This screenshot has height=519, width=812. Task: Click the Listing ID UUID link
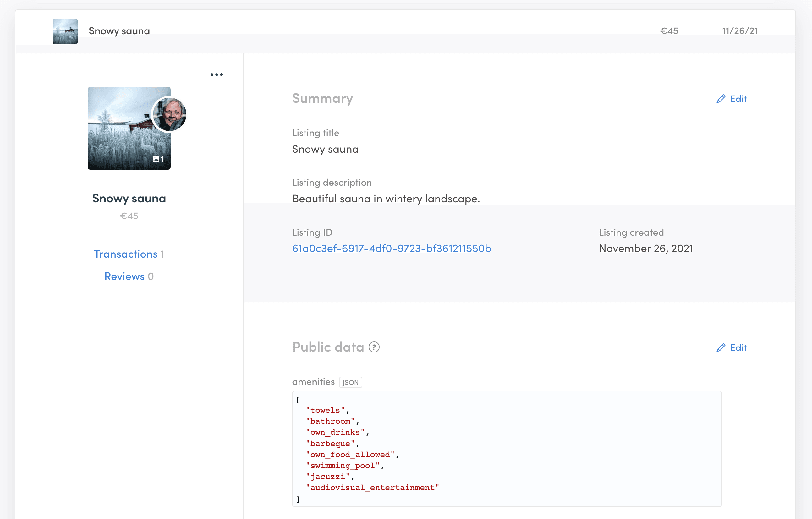coord(392,248)
